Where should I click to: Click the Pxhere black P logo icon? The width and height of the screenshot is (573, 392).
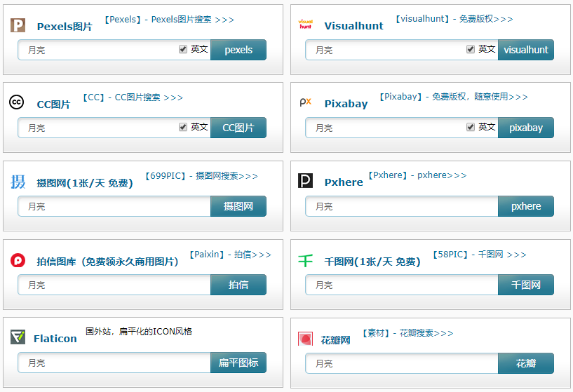tap(306, 180)
